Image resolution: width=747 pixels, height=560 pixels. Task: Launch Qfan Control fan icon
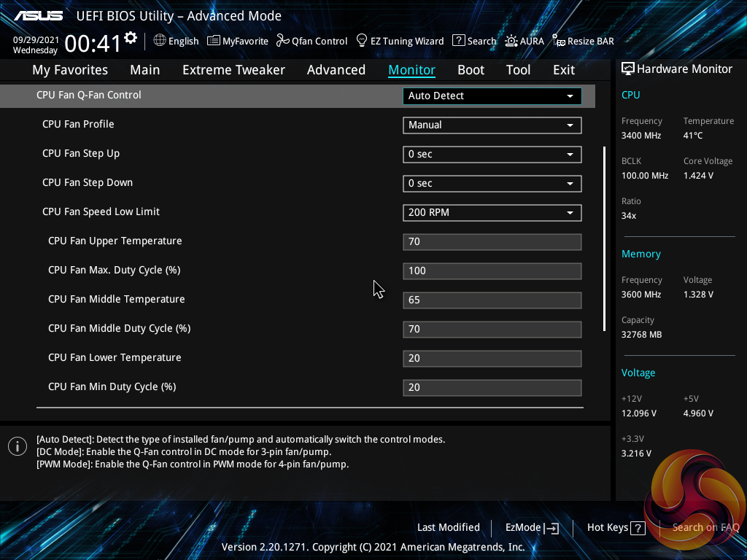(x=282, y=41)
